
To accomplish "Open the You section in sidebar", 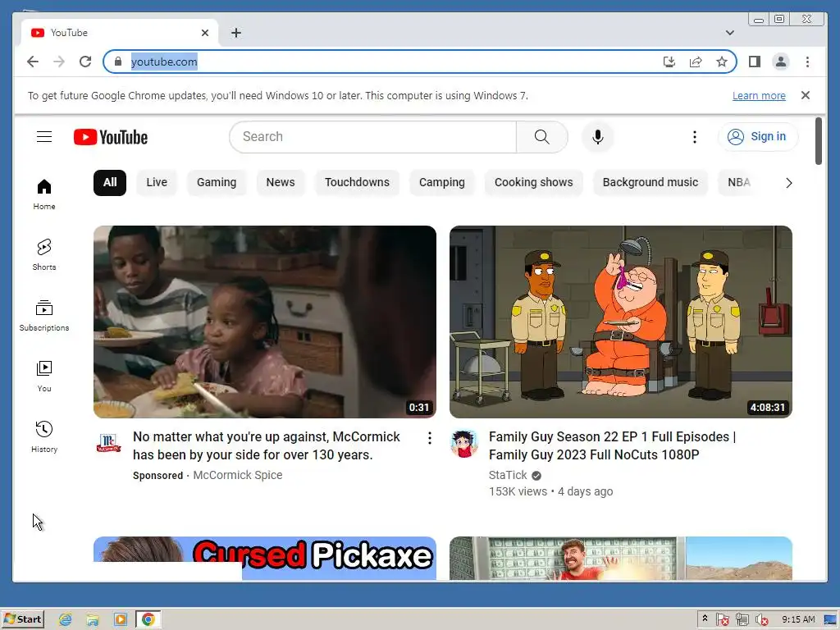I will [44, 376].
